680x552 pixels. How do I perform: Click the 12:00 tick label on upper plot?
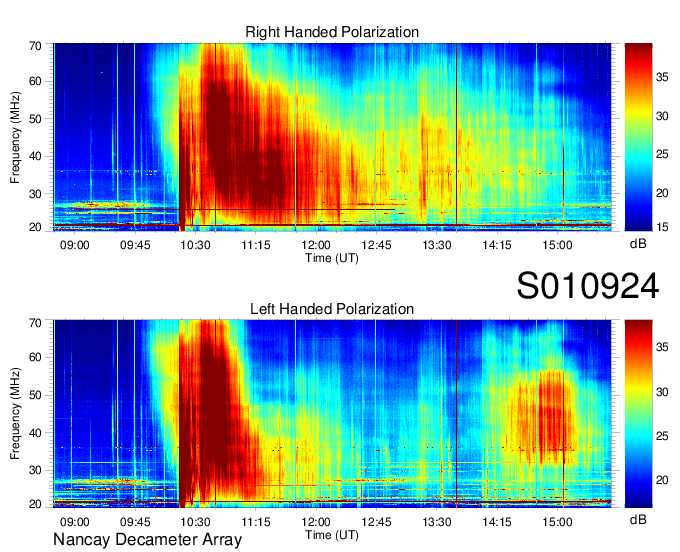click(x=316, y=245)
